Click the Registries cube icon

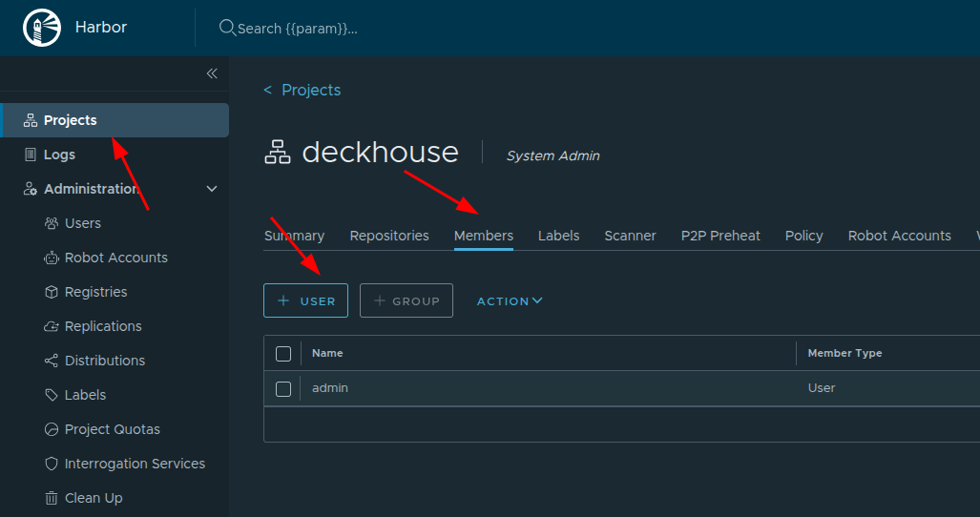pyautogui.click(x=52, y=292)
